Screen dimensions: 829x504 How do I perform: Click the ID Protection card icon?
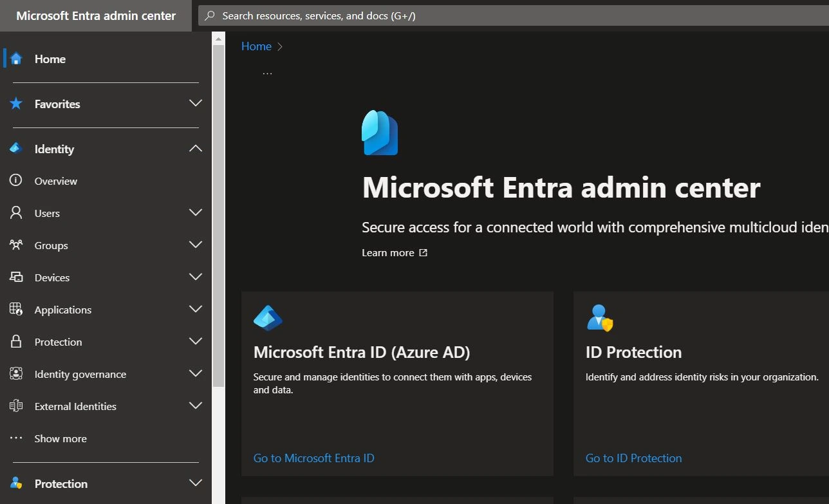pos(600,318)
